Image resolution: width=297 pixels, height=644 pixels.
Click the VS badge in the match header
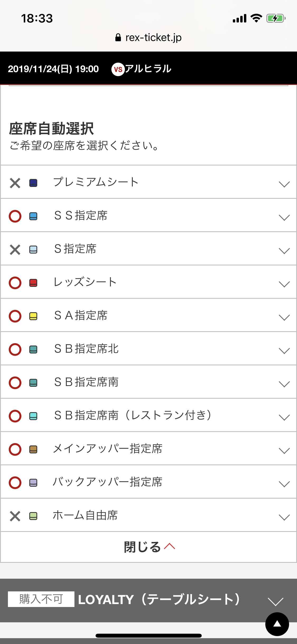click(x=118, y=69)
